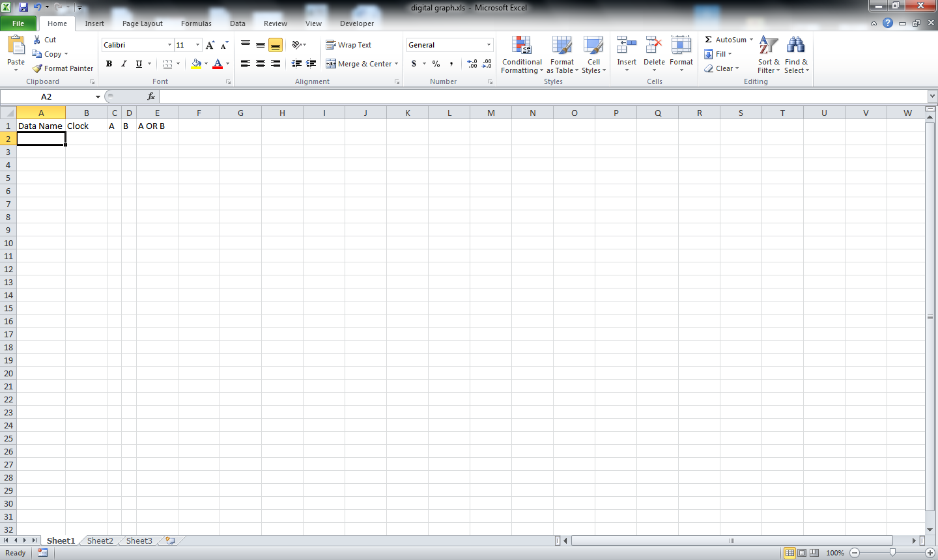Decrease font size with Shrink Font icon
Screen dimensions: 938x560
click(224, 45)
